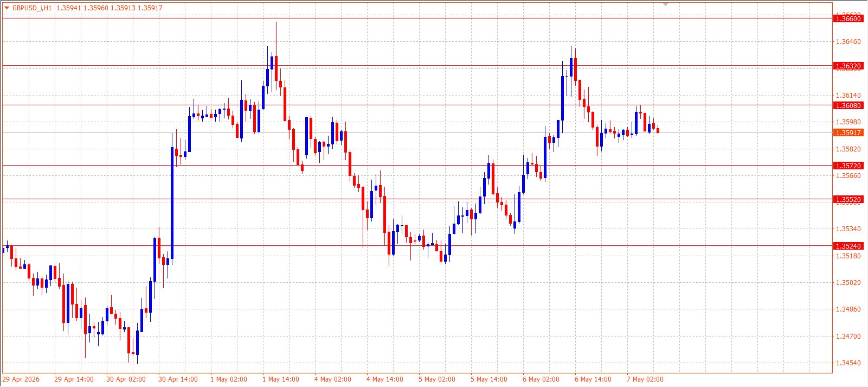The height and width of the screenshot is (387, 868).
Task: Click the 1.36460 price scale value
Action: point(848,42)
